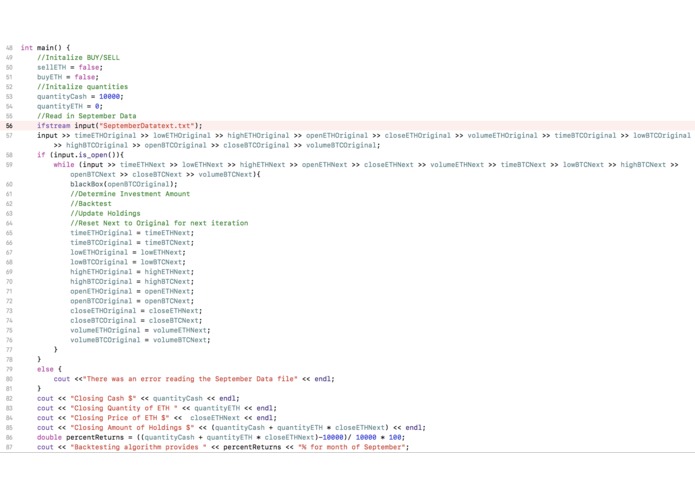Click the 'blackBox(openBTCOriginal);' call
The height and width of the screenshot is (494, 695).
tap(124, 184)
